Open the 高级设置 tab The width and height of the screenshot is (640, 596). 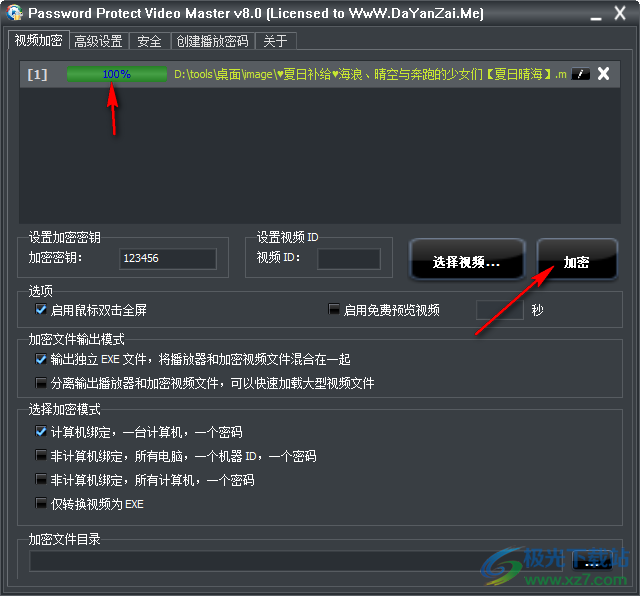coord(98,41)
